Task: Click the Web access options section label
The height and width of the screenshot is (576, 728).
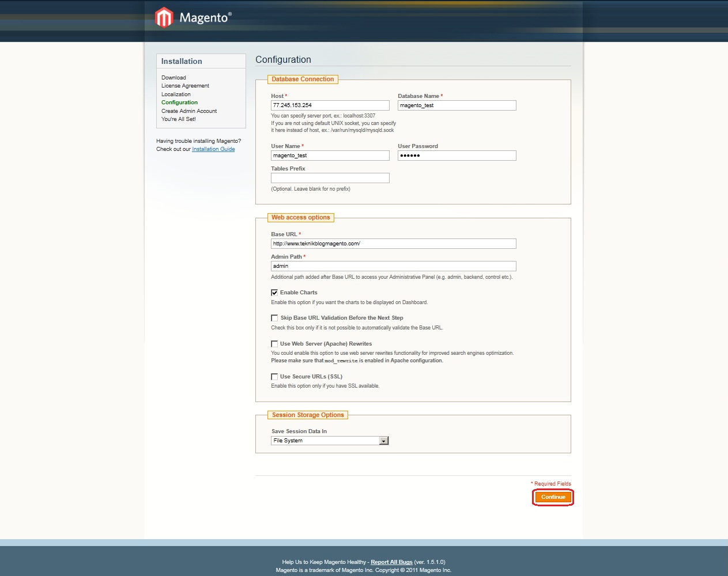Action: tap(301, 218)
